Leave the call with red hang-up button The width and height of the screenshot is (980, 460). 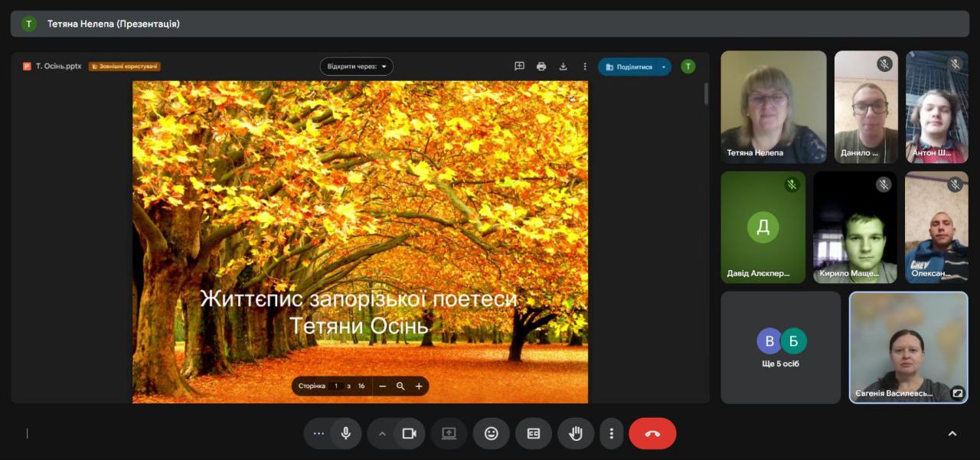[652, 433]
